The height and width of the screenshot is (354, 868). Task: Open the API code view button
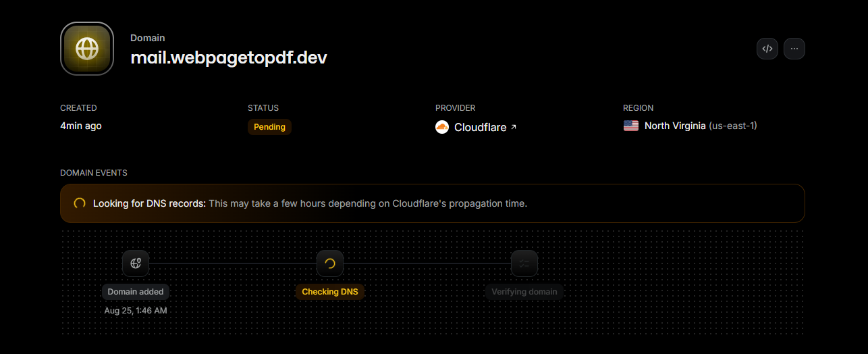767,49
